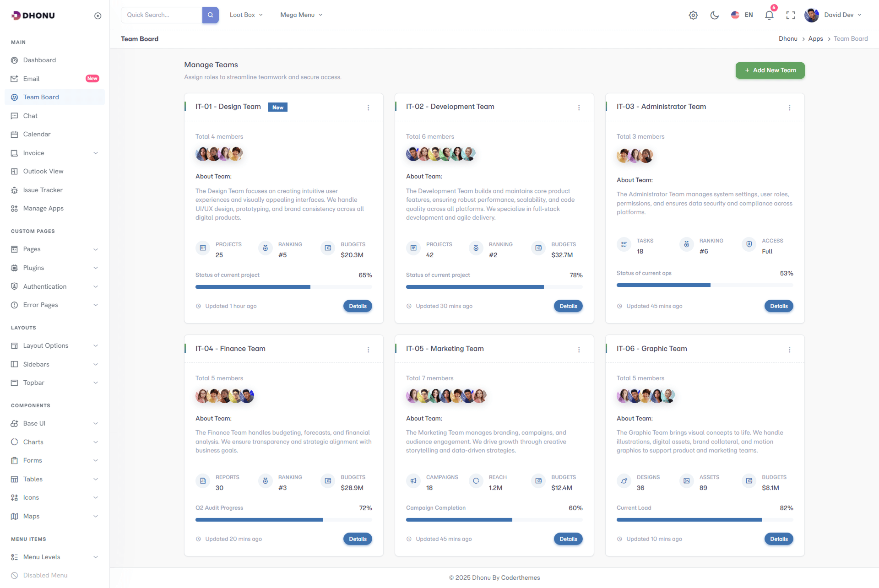Click the Issue Tracker bug icon

(x=14, y=190)
